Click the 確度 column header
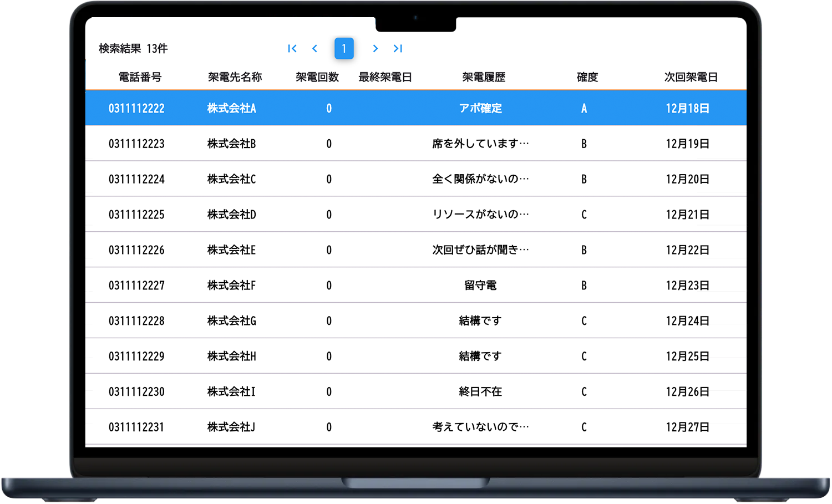This screenshot has height=504, width=832. point(587,77)
